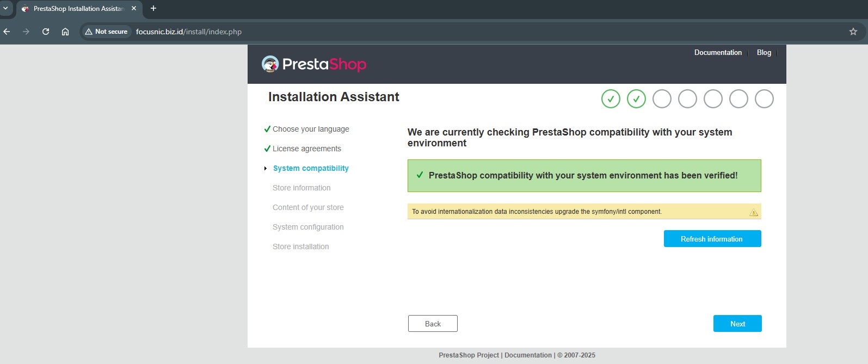Click the first completed step circle
The width and height of the screenshot is (868, 364).
611,99
